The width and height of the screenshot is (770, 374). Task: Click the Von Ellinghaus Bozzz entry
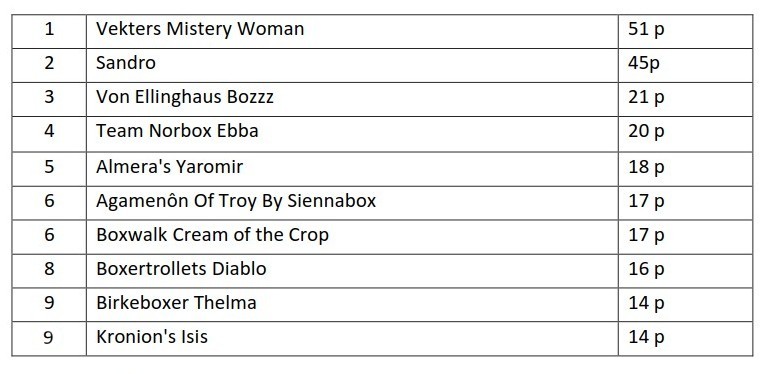(x=352, y=99)
